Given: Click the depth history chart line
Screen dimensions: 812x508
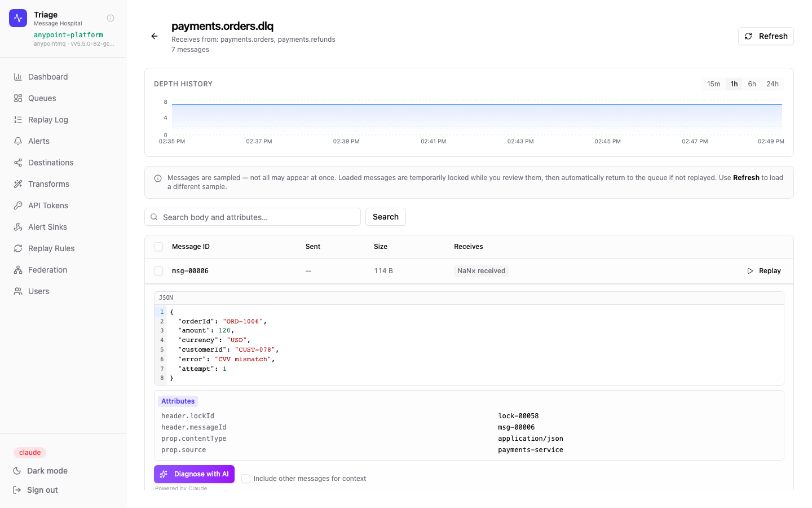Looking at the screenshot, I should pos(477,104).
